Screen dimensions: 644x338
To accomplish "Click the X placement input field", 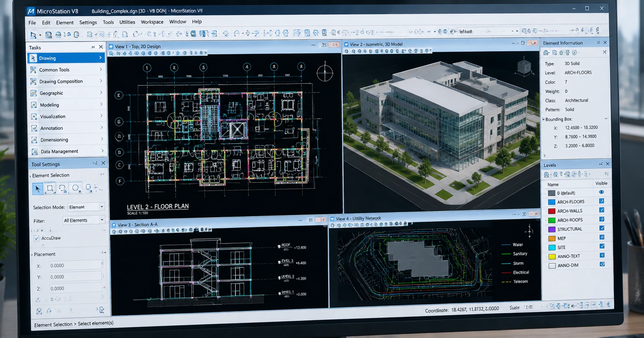I will click(75, 265).
